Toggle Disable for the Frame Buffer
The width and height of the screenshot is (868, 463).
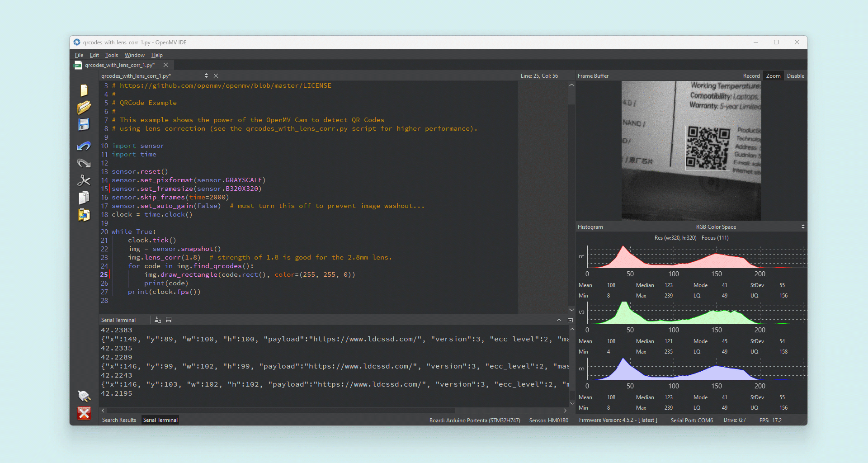click(x=795, y=76)
